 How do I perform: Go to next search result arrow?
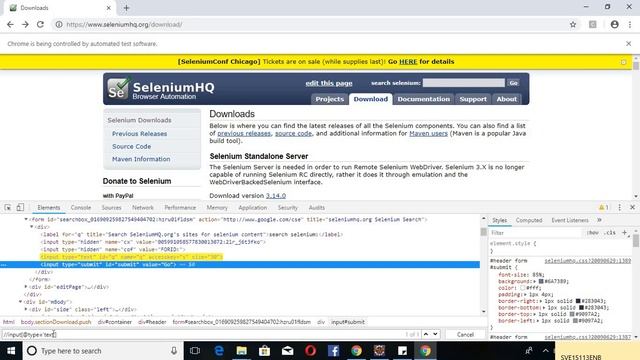click(435, 334)
